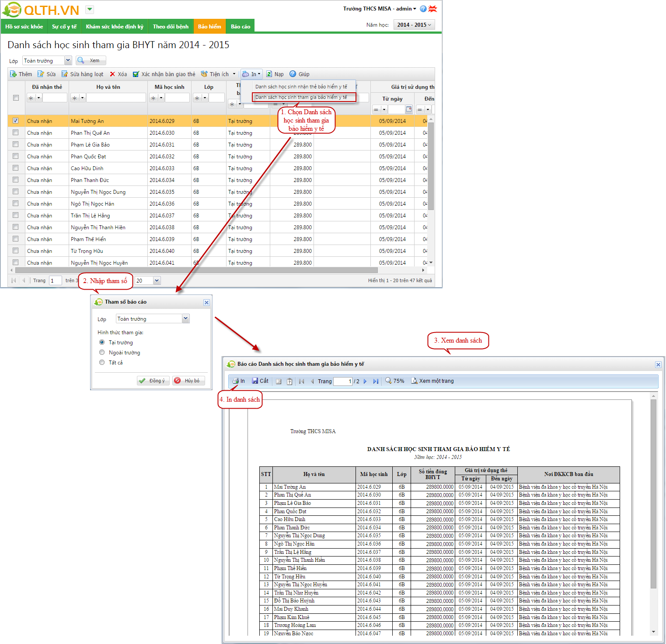Select the Ngoài trường radio option

(x=102, y=353)
